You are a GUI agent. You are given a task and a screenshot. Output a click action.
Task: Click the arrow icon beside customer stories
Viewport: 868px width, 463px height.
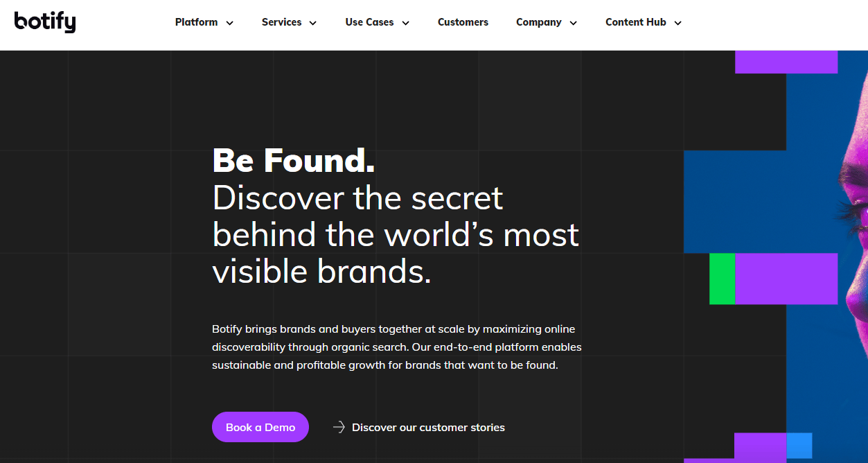[339, 427]
